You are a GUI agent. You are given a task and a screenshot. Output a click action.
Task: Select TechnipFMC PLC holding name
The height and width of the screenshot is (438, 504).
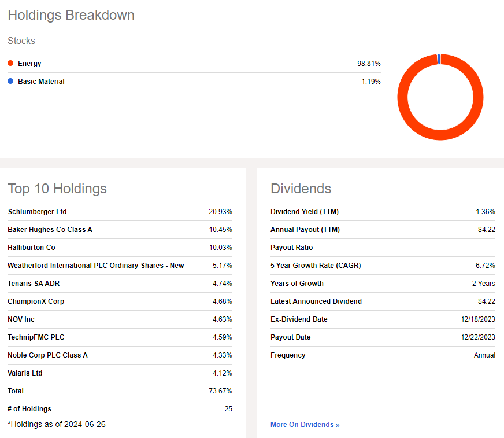[x=36, y=337]
